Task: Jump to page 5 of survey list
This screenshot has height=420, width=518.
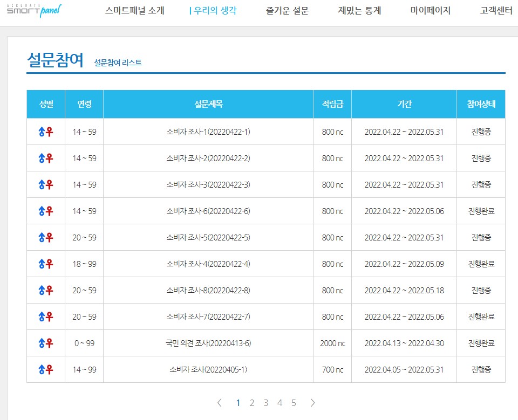Action: point(294,403)
